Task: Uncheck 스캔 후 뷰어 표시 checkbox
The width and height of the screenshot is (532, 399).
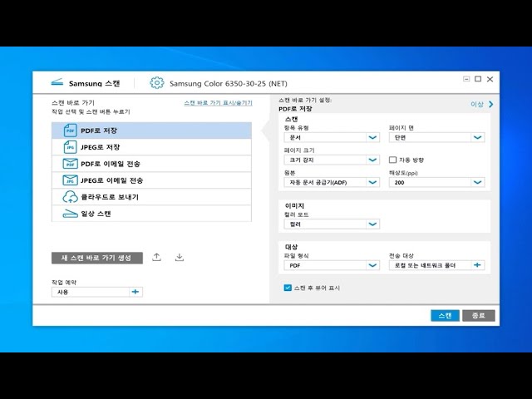Action: coord(288,288)
